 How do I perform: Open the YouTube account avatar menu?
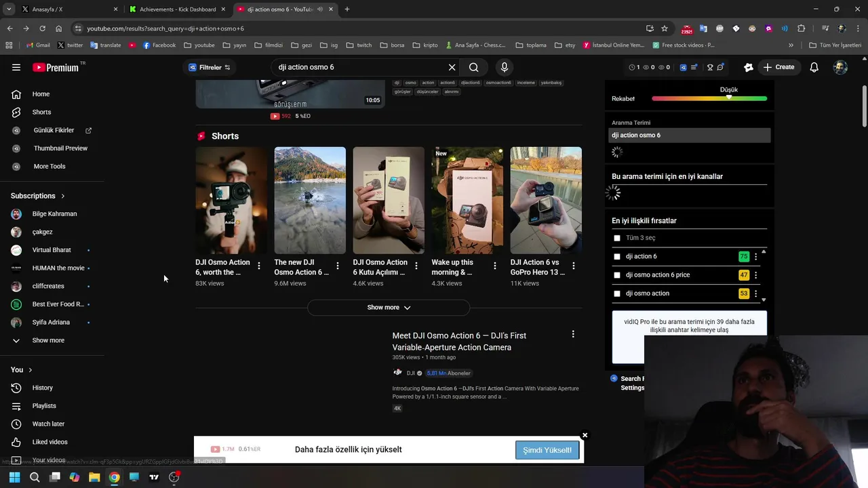tap(840, 67)
